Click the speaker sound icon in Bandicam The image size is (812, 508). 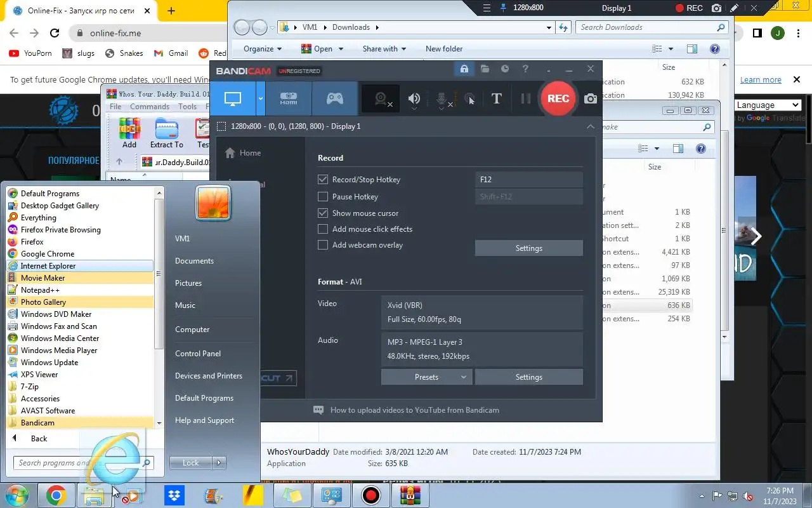pos(414,98)
